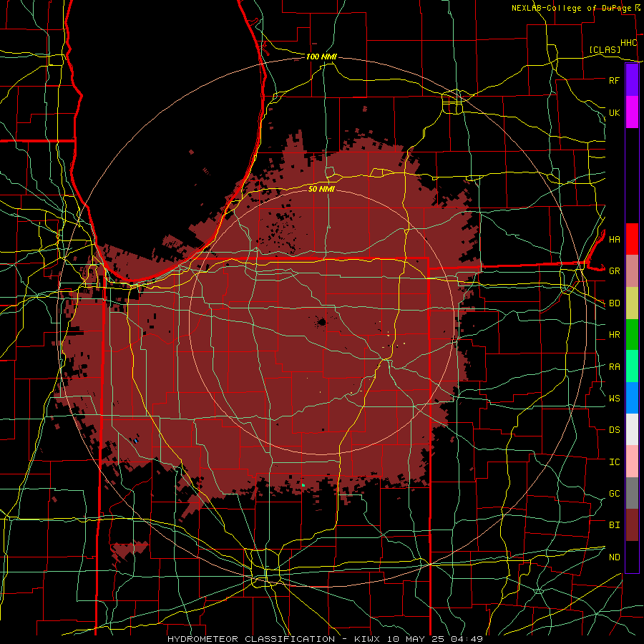The height and width of the screenshot is (644, 644).
Task: Click the 'ND' legend label
Action: (x=614, y=557)
